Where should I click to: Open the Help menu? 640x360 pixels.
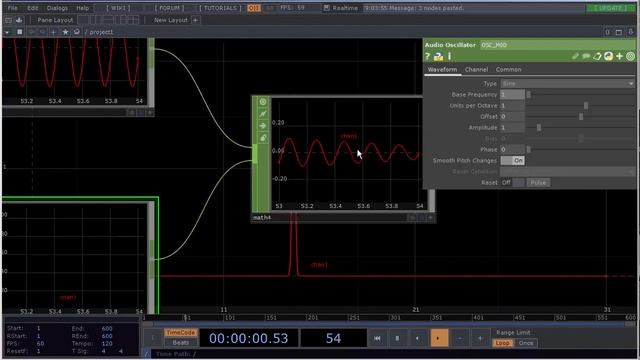click(x=82, y=8)
